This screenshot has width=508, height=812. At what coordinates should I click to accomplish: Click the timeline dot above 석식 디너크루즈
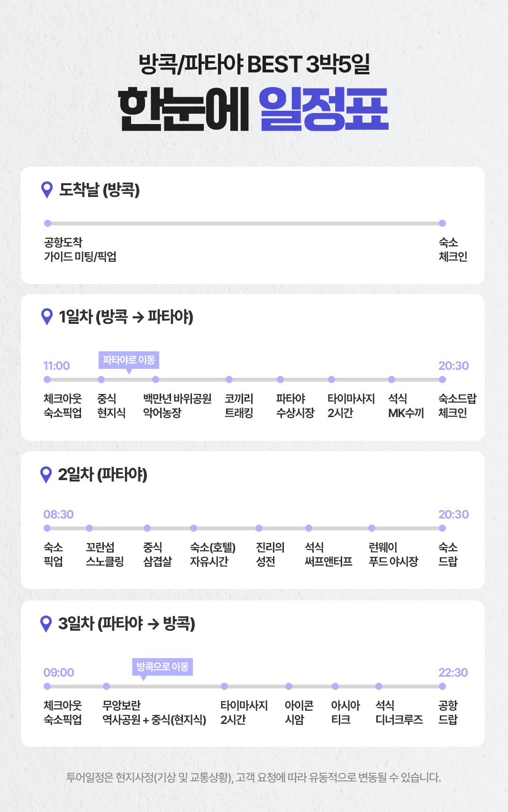tap(379, 687)
